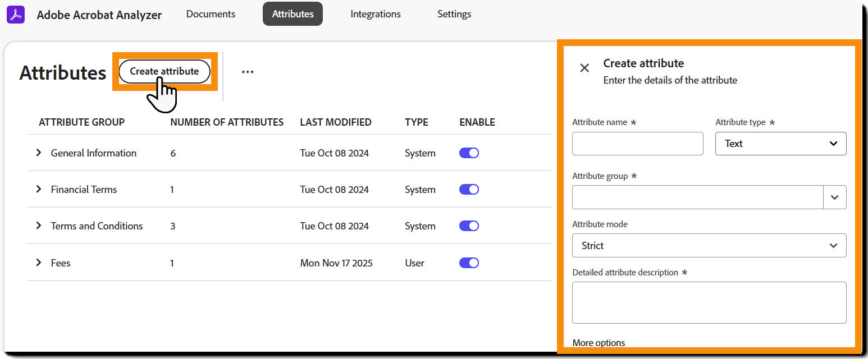
Task: Close the Create attribute panel
Action: [x=584, y=68]
